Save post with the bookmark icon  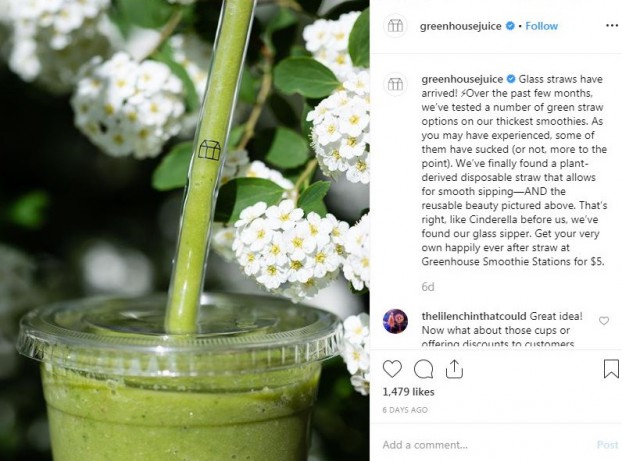tap(611, 369)
